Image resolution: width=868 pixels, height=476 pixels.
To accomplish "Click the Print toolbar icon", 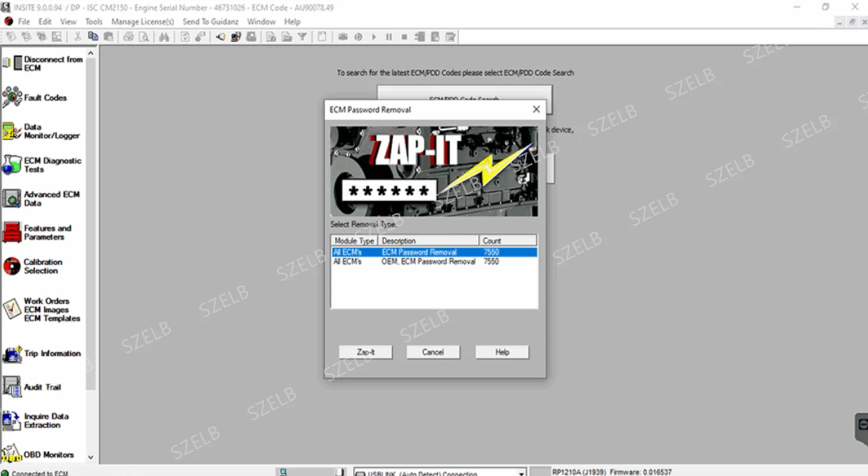I will 129,37.
